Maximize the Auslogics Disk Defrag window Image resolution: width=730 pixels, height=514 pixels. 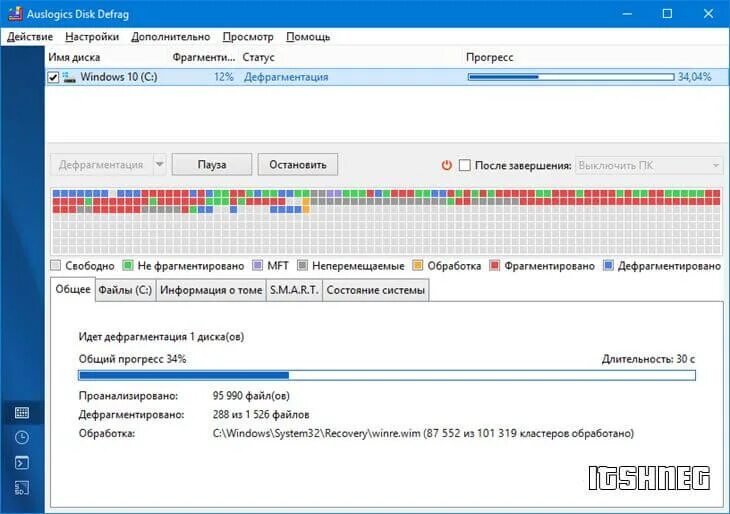point(667,14)
